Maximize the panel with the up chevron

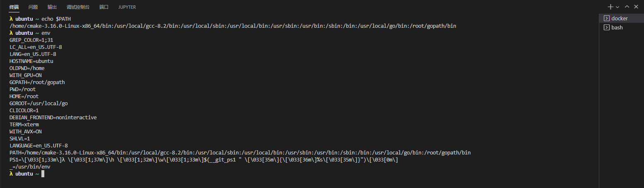coord(627,7)
